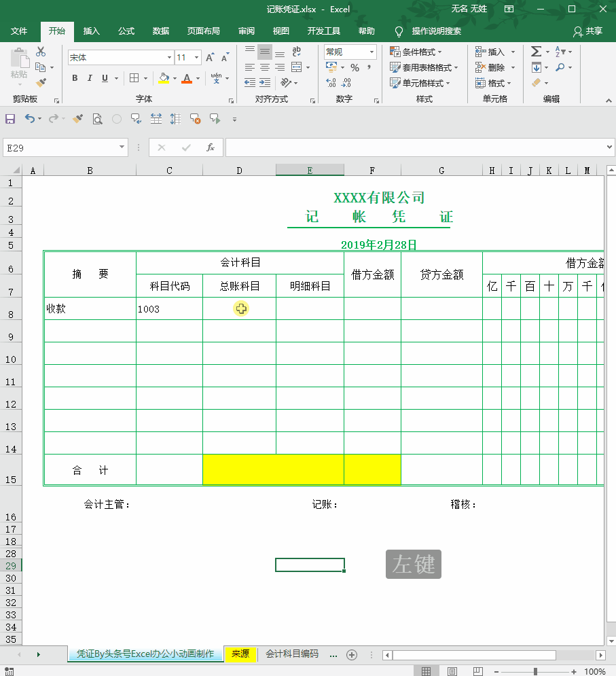This screenshot has height=676, width=616.
Task: Switch to the 插入 ribbon tab
Action: (92, 31)
